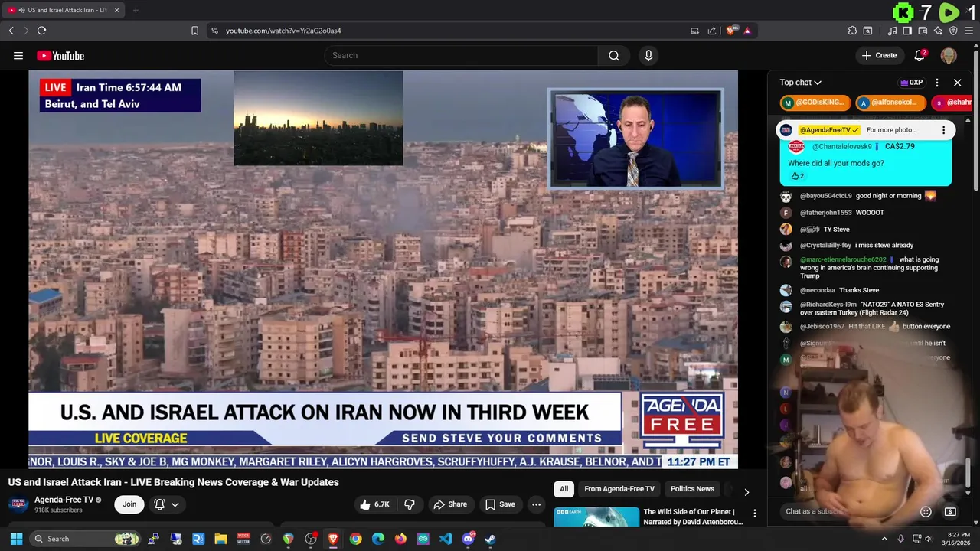The image size is (980, 551).
Task: Open the Brave VPN shield icon
Action: (953, 31)
